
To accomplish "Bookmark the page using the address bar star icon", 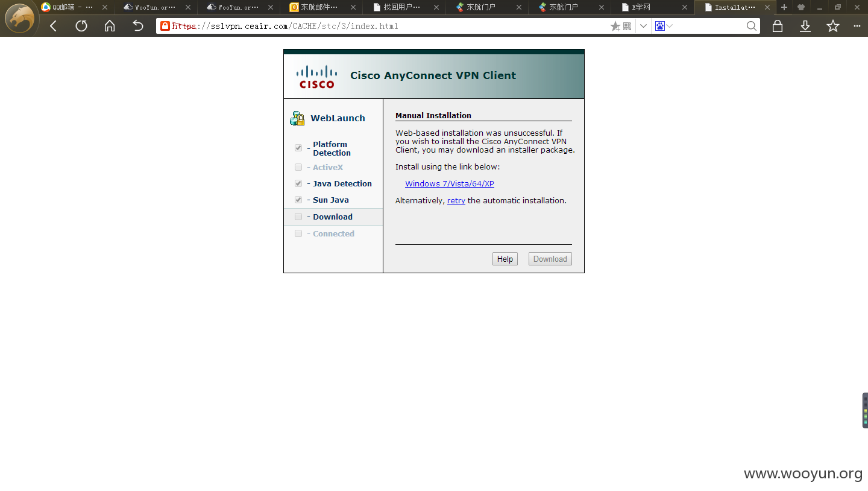I will [615, 26].
